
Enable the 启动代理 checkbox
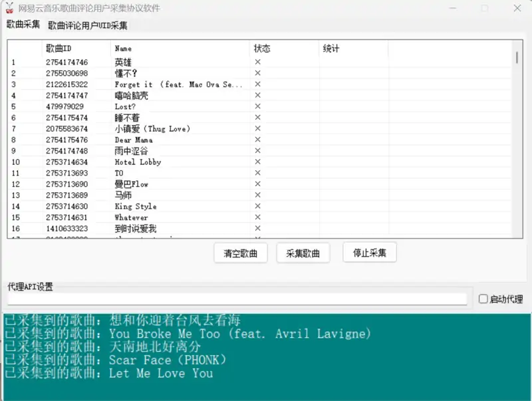(x=483, y=299)
